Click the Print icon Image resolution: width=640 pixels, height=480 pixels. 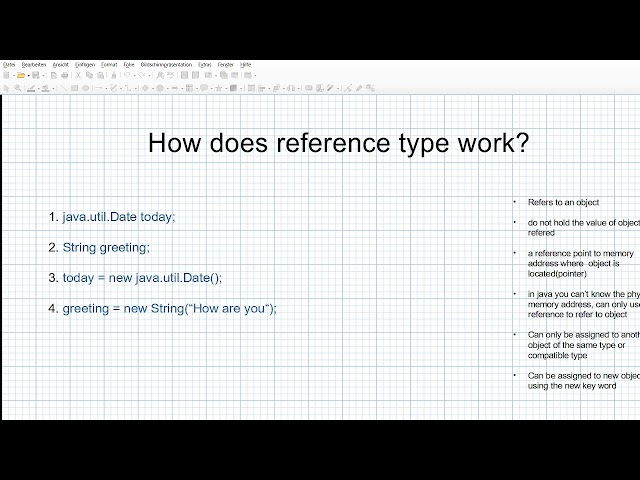pyautogui.click(x=64, y=75)
